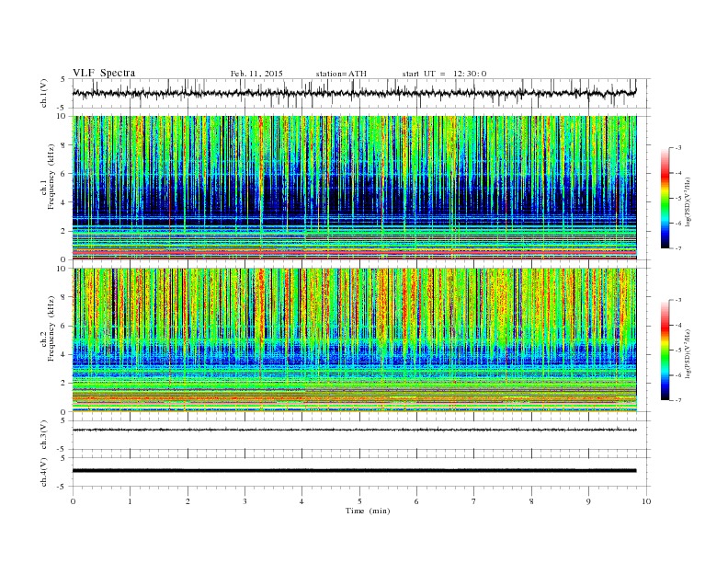Click the ch.3 voltage waveform trace

point(354,430)
